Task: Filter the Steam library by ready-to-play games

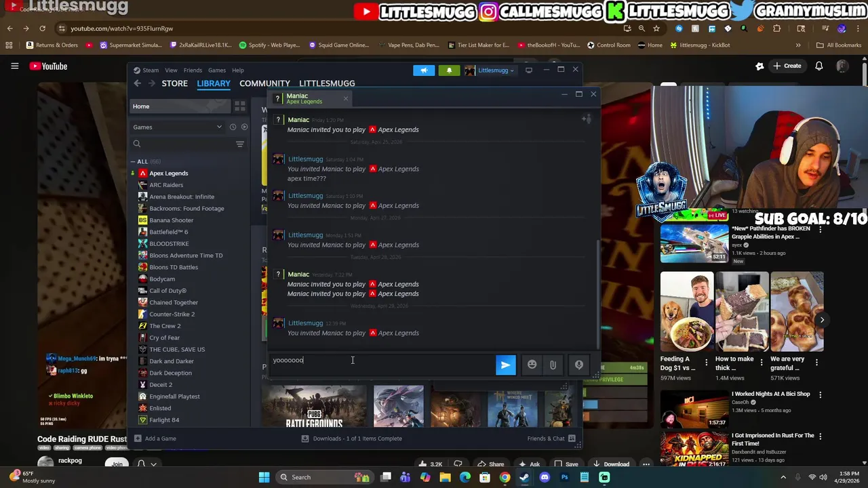Action: [244, 127]
